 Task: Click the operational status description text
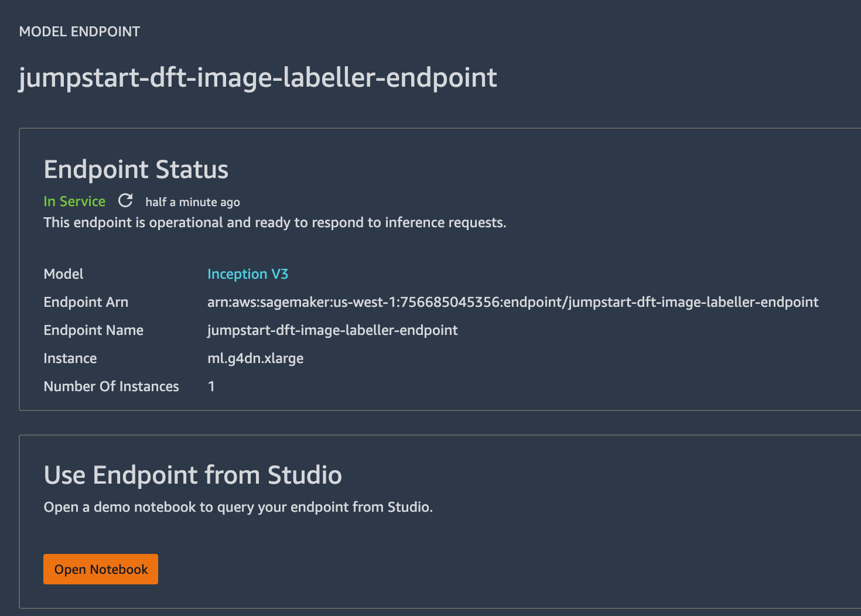(275, 223)
